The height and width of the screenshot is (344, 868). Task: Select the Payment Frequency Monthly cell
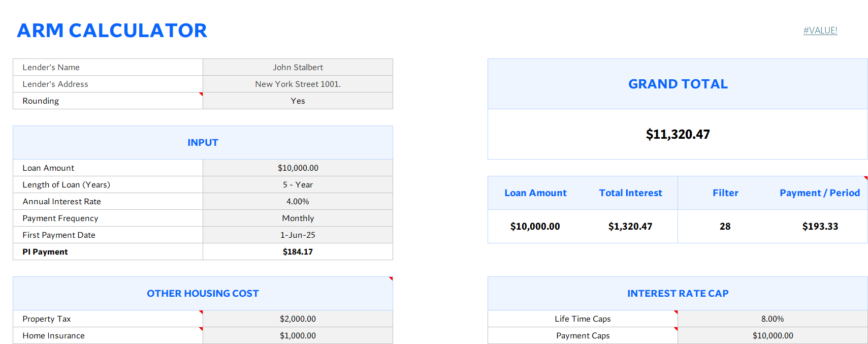coord(298,218)
